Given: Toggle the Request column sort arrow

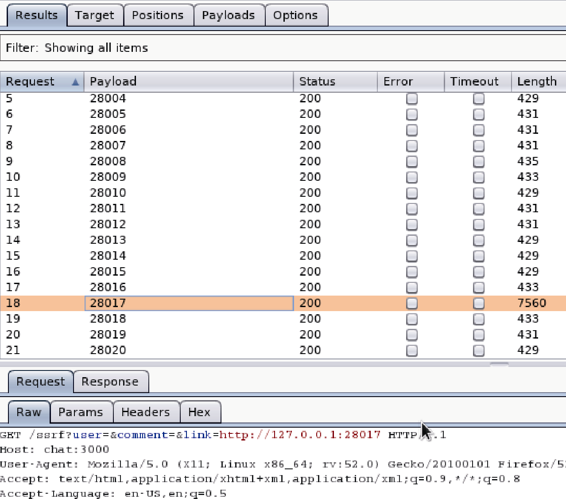Looking at the screenshot, I should coord(75,82).
